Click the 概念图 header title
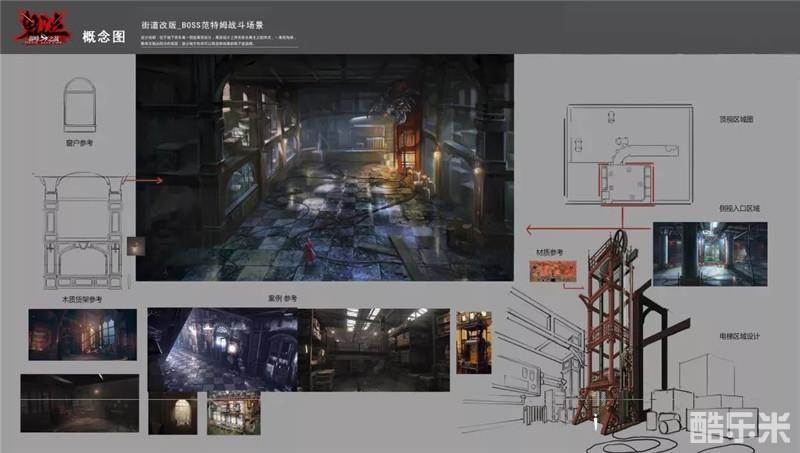The image size is (800, 453). tap(104, 37)
